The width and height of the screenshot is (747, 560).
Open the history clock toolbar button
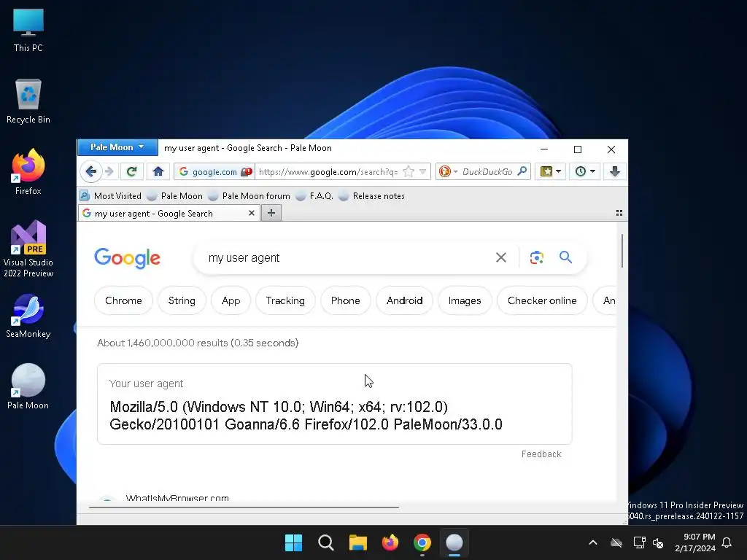click(x=584, y=171)
